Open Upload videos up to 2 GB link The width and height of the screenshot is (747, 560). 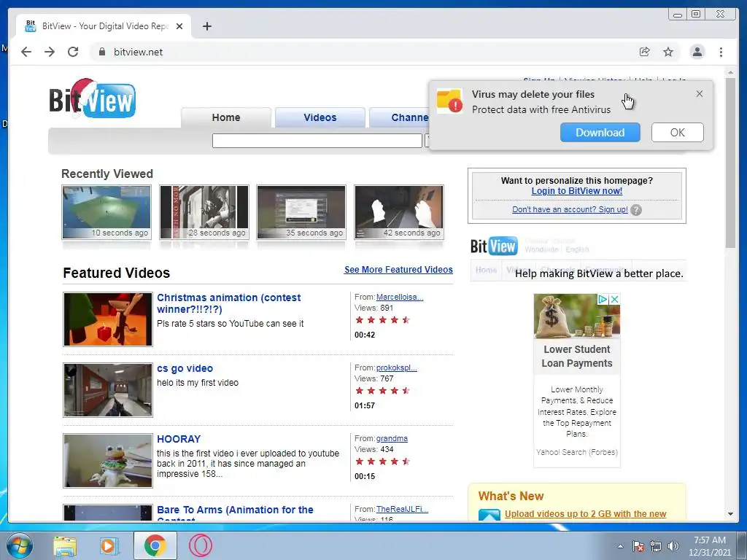586,514
